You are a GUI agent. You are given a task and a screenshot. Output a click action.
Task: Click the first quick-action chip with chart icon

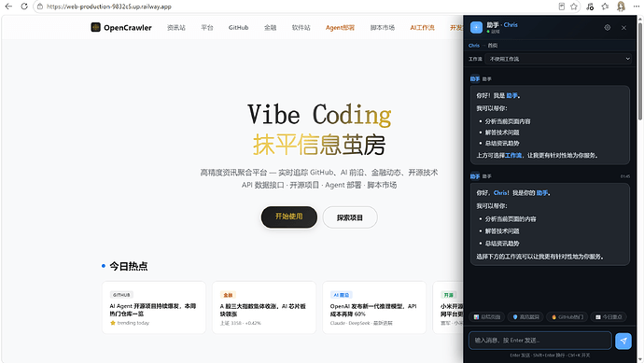point(487,317)
